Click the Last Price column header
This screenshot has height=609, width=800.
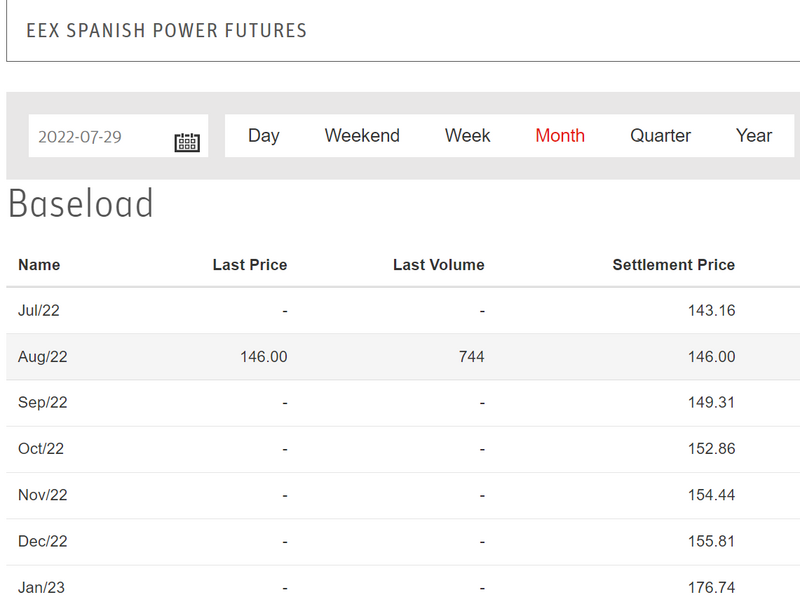(x=249, y=265)
